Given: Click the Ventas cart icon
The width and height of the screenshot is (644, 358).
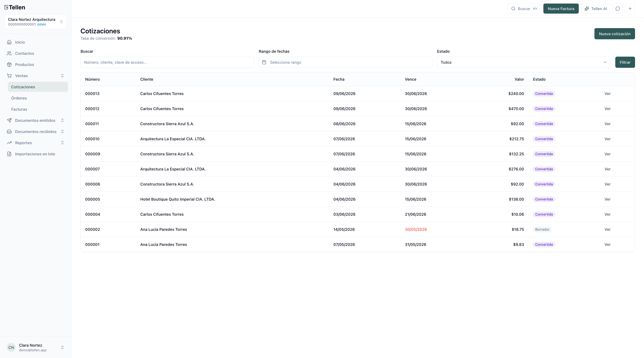Looking at the screenshot, I should point(9,76).
